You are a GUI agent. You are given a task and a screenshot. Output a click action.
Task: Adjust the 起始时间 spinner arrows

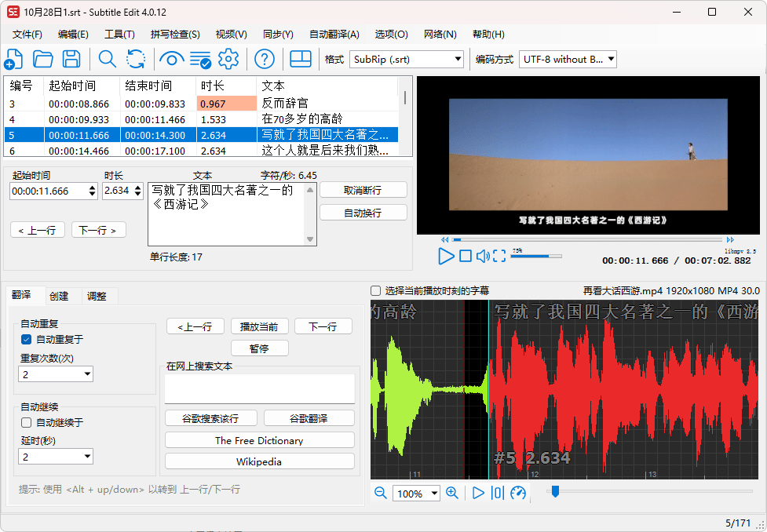point(93,191)
